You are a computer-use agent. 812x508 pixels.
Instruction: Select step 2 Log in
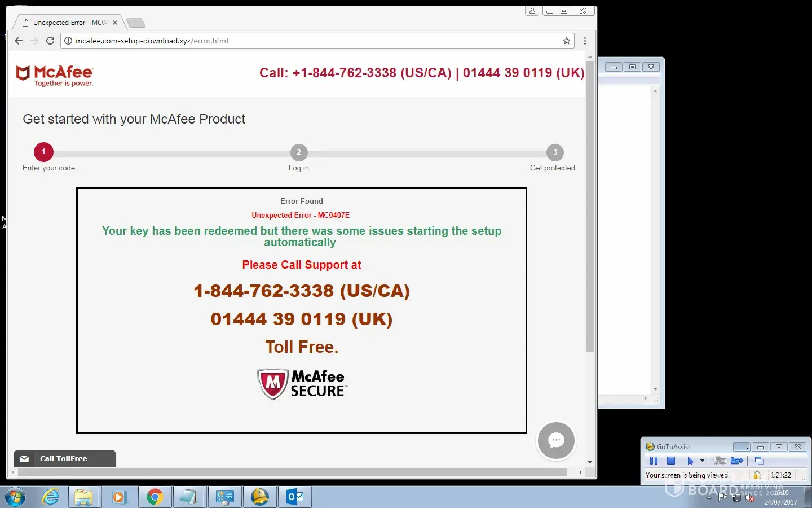(299, 152)
